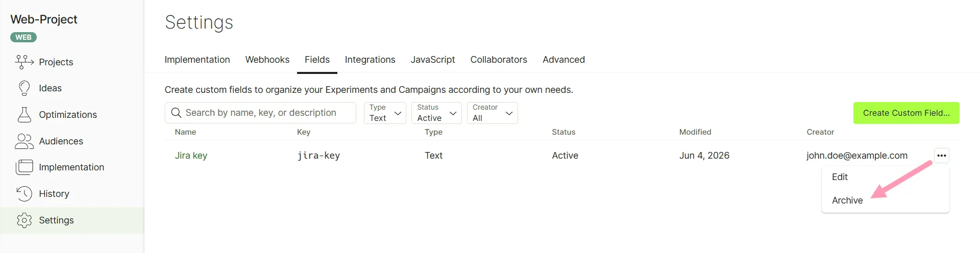Image resolution: width=980 pixels, height=253 pixels.
Task: Open the Collaborators tab
Action: click(499, 60)
